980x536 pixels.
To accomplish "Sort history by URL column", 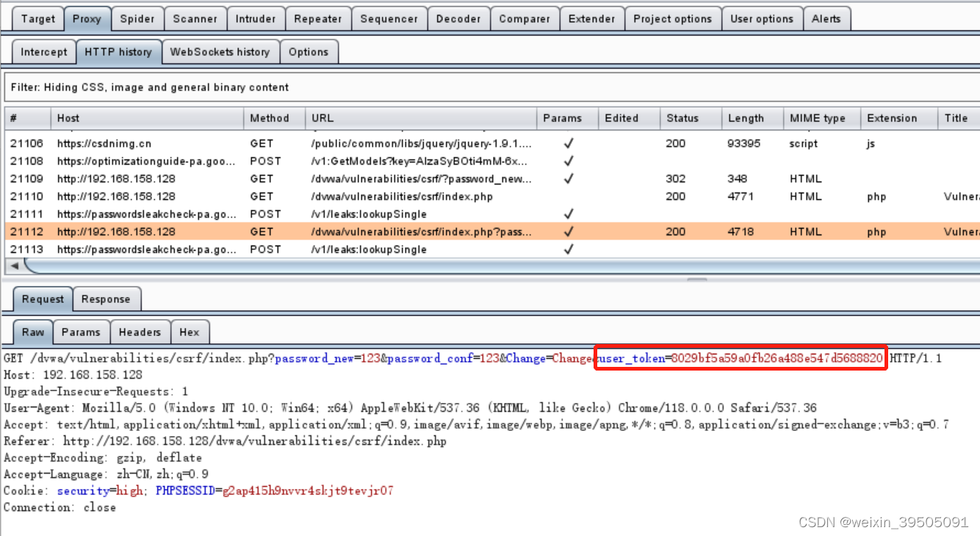I will click(x=421, y=118).
